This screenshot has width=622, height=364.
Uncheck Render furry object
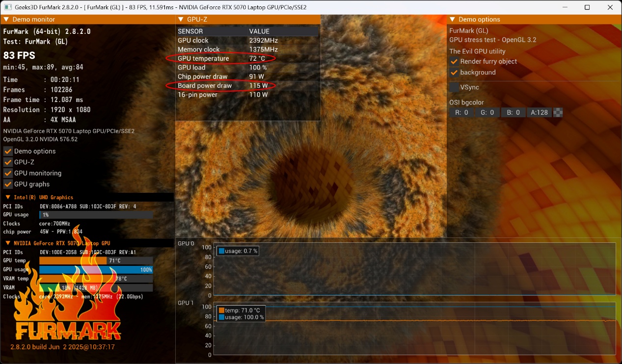(454, 61)
